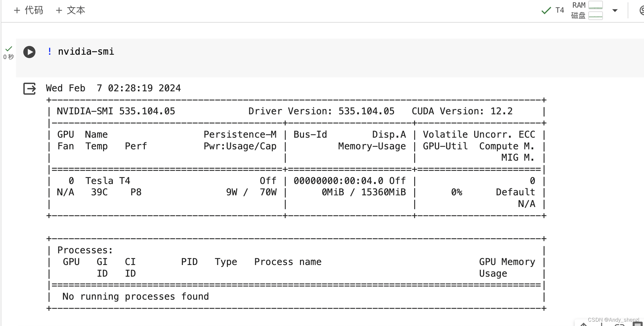Click the 'Persistence-M' column header
Image resolution: width=644 pixels, height=326 pixels.
coord(240,134)
